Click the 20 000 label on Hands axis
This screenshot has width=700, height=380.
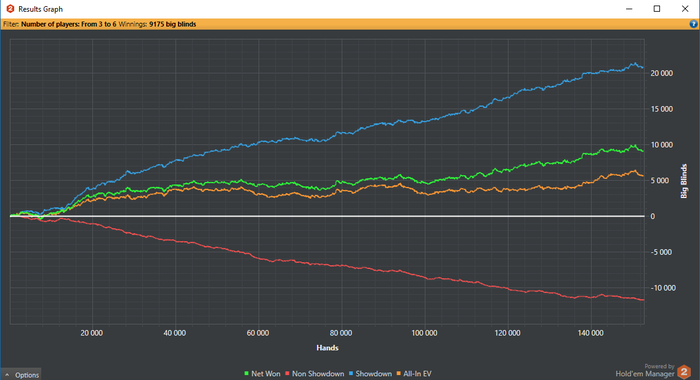tap(92, 333)
